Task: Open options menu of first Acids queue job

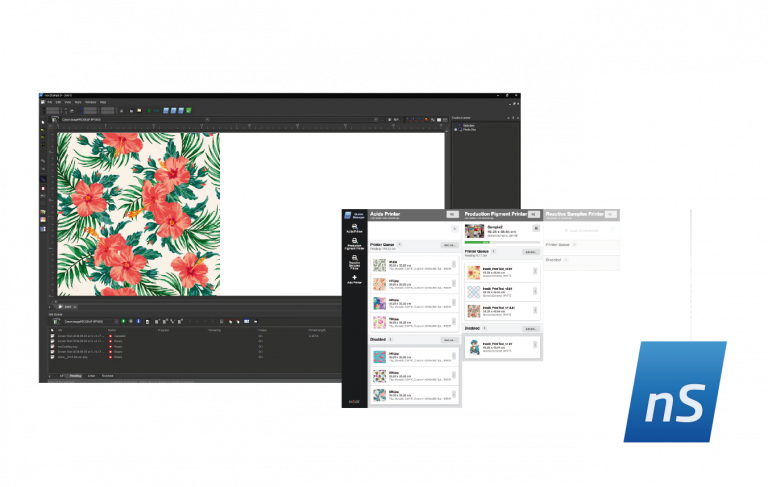Action: click(x=454, y=265)
